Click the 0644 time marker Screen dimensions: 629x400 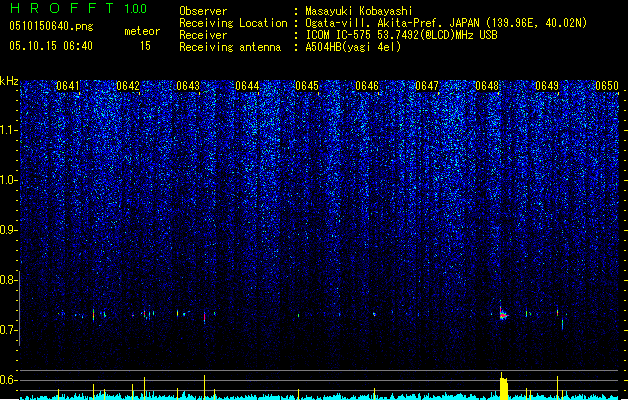(247, 86)
